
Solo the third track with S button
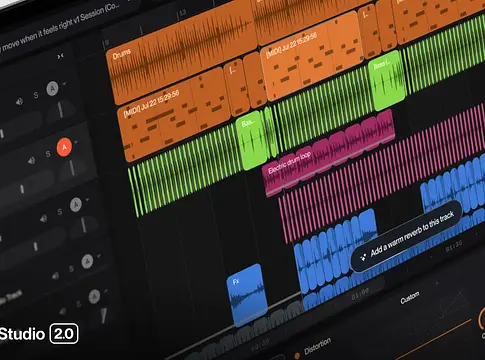pyautogui.click(x=60, y=212)
